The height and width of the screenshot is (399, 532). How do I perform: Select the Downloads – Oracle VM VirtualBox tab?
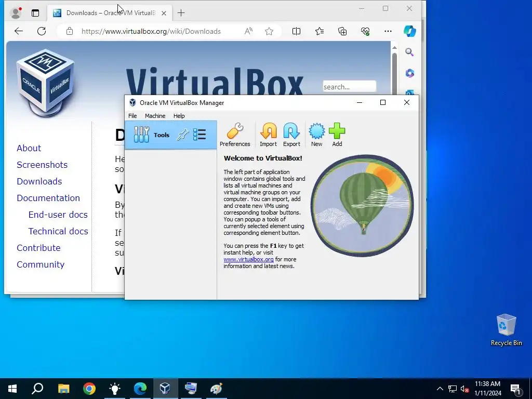point(110,13)
